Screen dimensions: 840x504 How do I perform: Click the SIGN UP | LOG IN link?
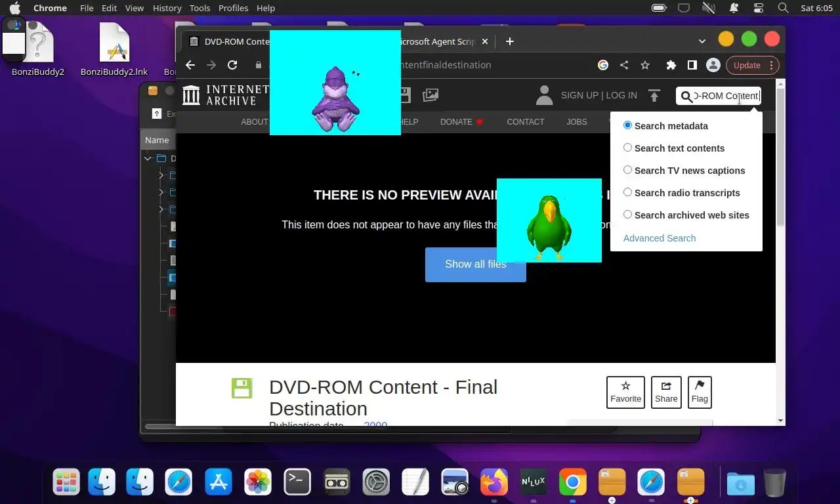[x=598, y=95]
